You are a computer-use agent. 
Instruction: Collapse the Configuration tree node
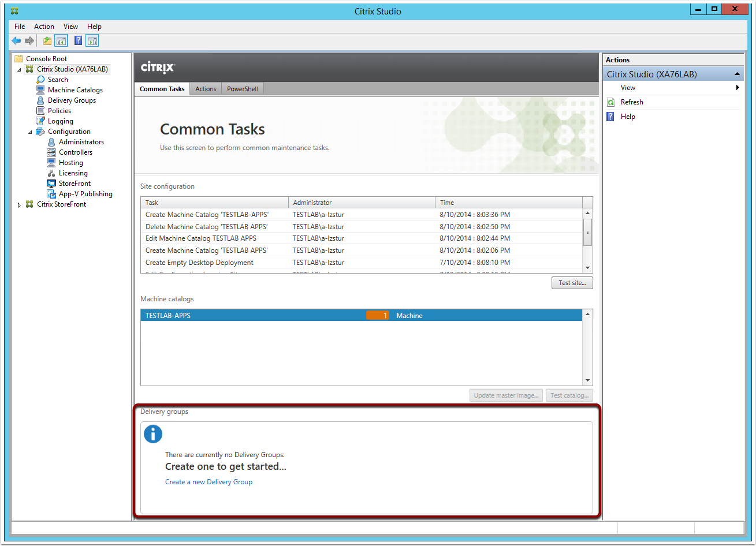click(30, 132)
